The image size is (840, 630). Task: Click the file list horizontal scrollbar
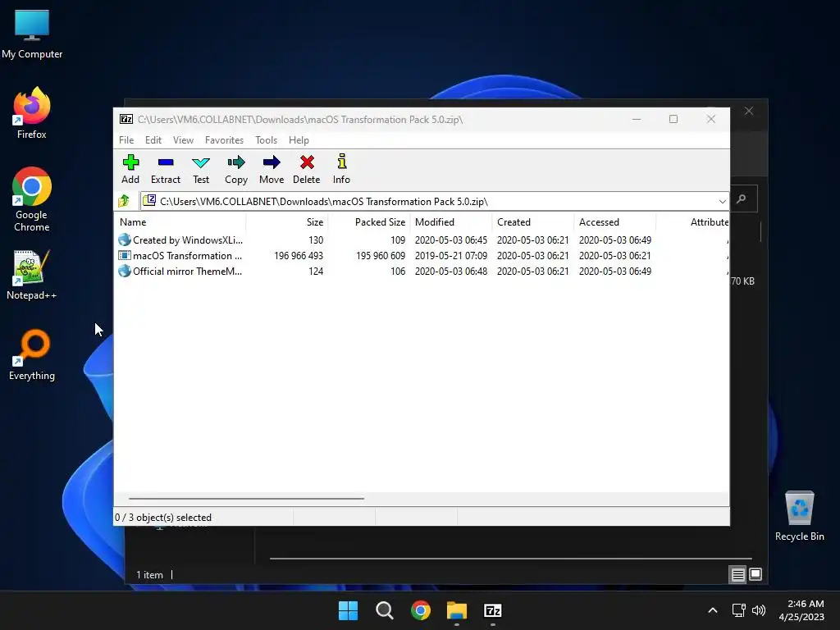click(x=246, y=498)
